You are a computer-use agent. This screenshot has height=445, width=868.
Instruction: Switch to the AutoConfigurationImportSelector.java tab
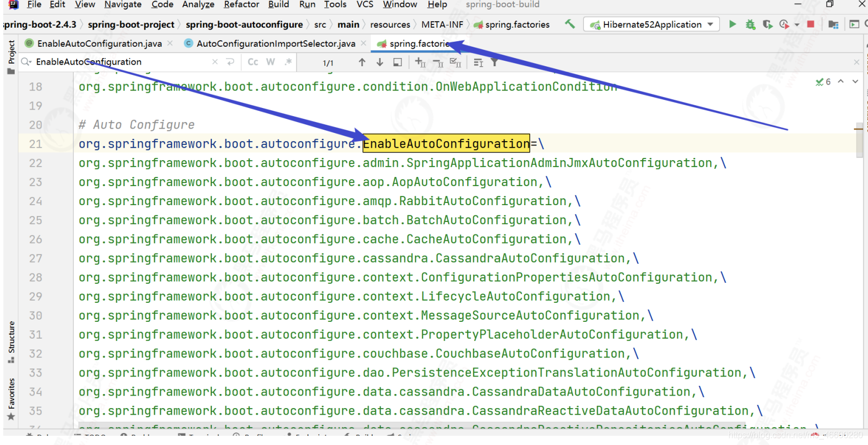click(276, 43)
